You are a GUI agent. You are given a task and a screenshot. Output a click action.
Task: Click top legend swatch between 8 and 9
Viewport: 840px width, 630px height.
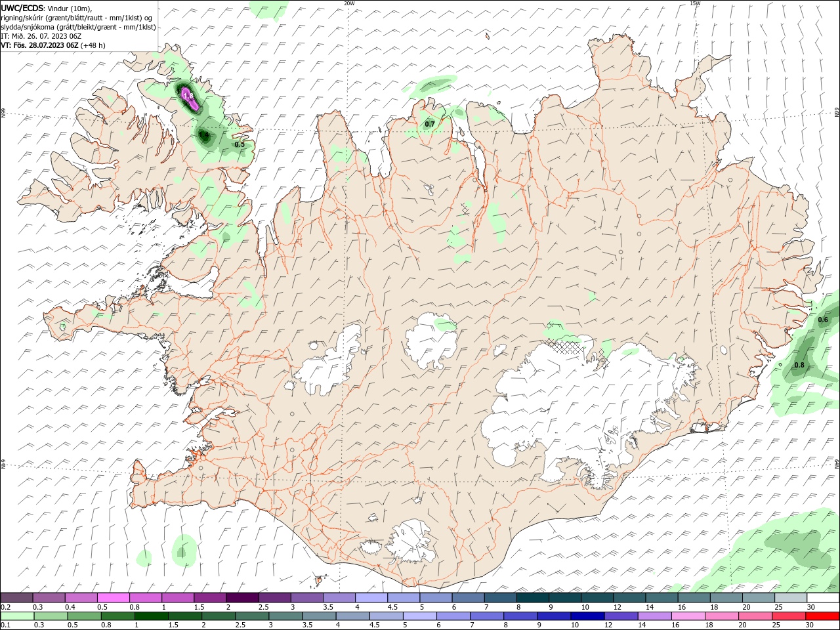[x=532, y=598]
